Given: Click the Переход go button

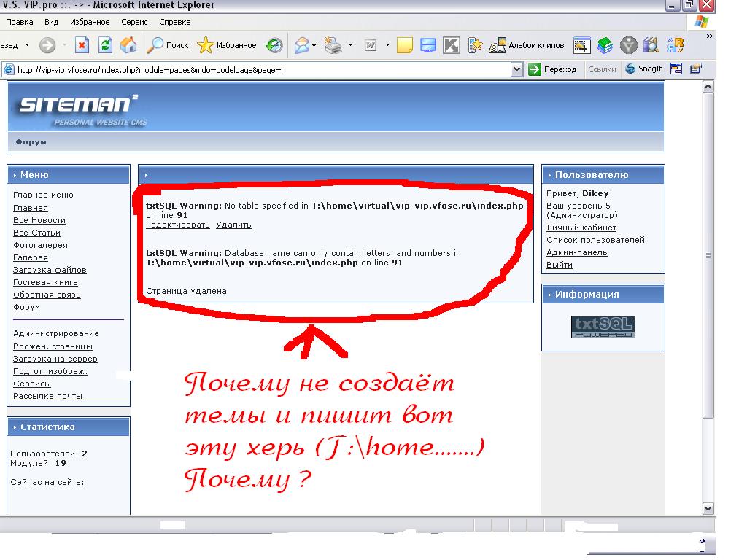Looking at the screenshot, I should pyautogui.click(x=552, y=69).
